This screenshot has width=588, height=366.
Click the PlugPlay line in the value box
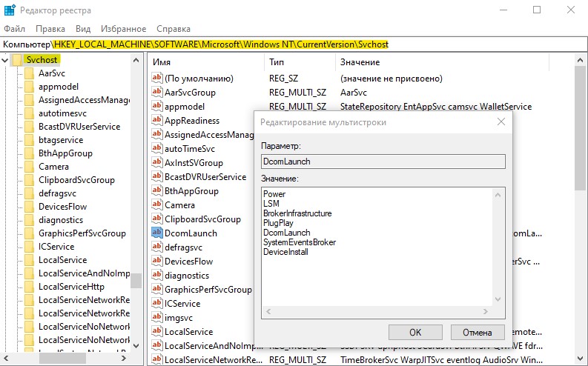(278, 223)
